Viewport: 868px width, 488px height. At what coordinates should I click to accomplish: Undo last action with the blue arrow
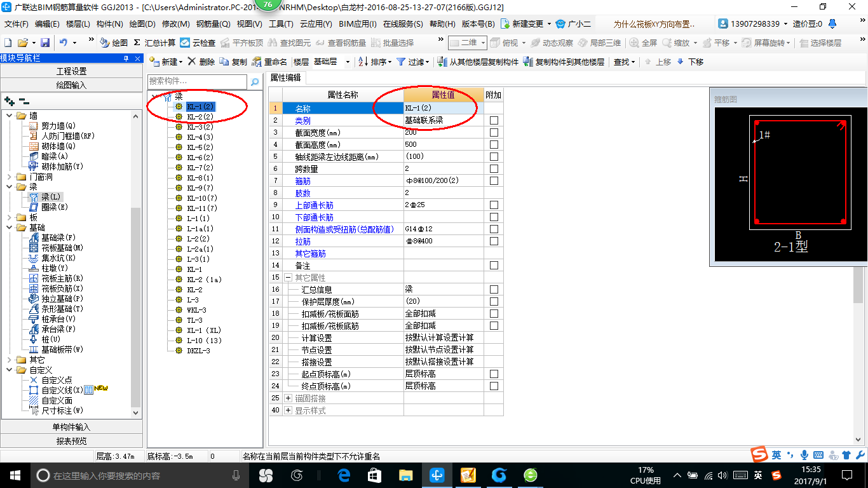64,43
